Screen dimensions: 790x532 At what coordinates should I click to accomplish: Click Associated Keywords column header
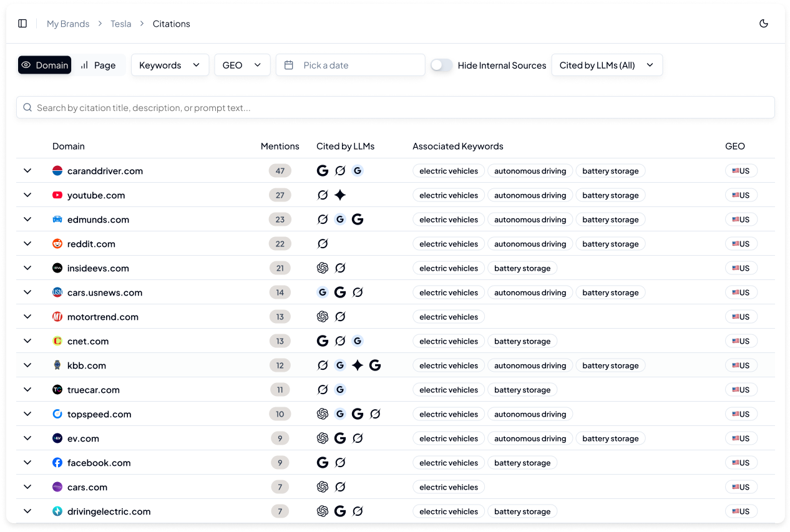click(458, 146)
